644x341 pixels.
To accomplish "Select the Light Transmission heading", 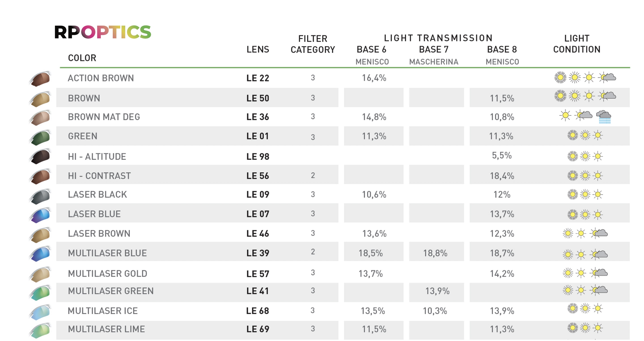I will coord(438,38).
